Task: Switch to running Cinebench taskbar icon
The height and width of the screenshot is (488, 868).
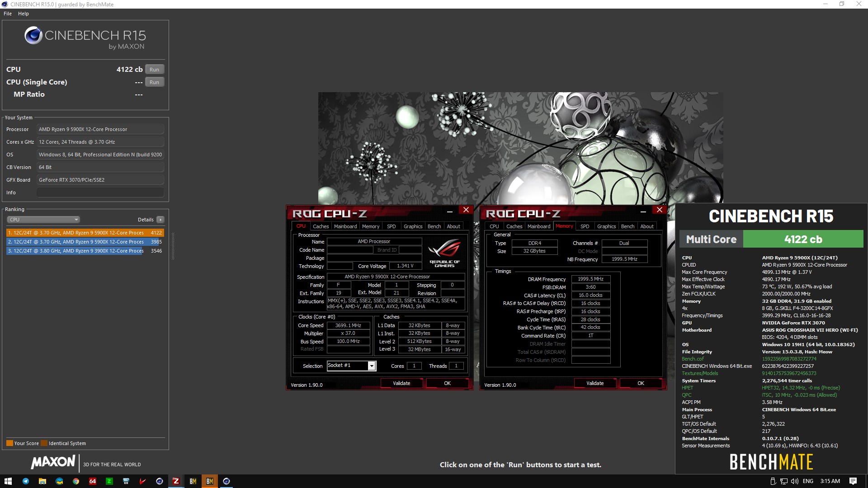Action: (226, 481)
